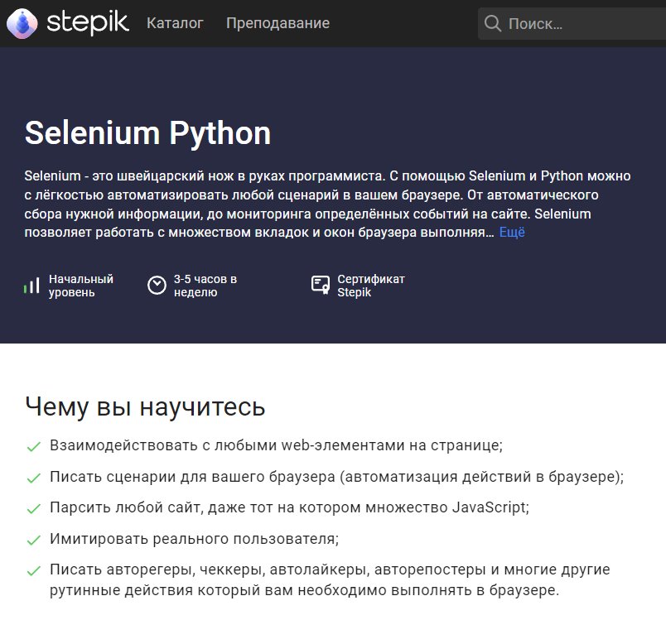This screenshot has height=644, width=666.
Task: Click the checkmark beside 'Парсить любой сайт'
Action: click(34, 509)
